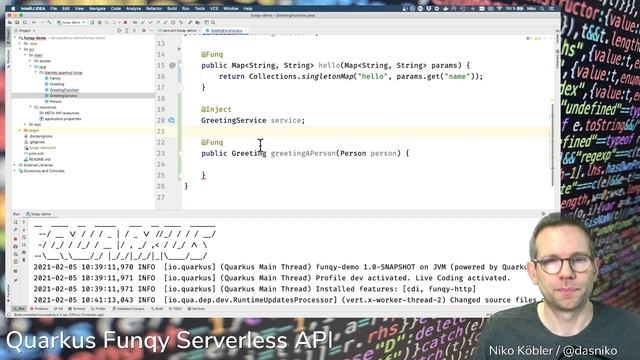Screen dimensions: 640x360
Task: Select .gitignore in project tree
Action: (37, 142)
